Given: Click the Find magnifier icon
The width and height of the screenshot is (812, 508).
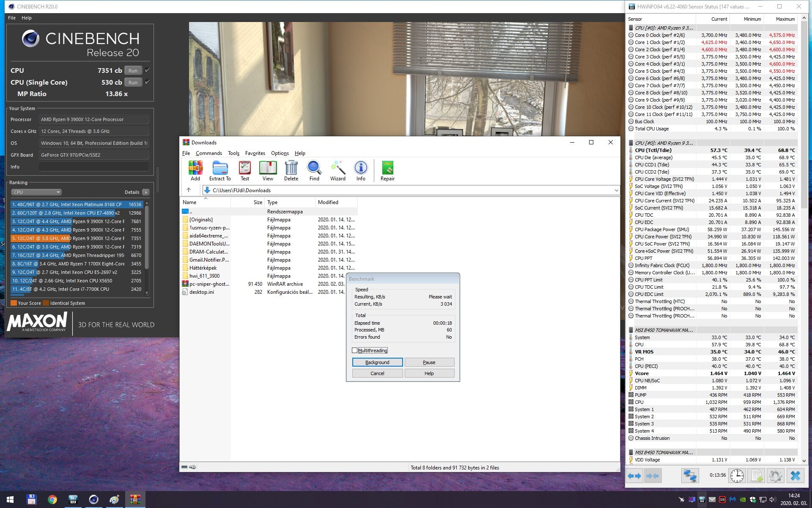Looking at the screenshot, I should (314, 171).
